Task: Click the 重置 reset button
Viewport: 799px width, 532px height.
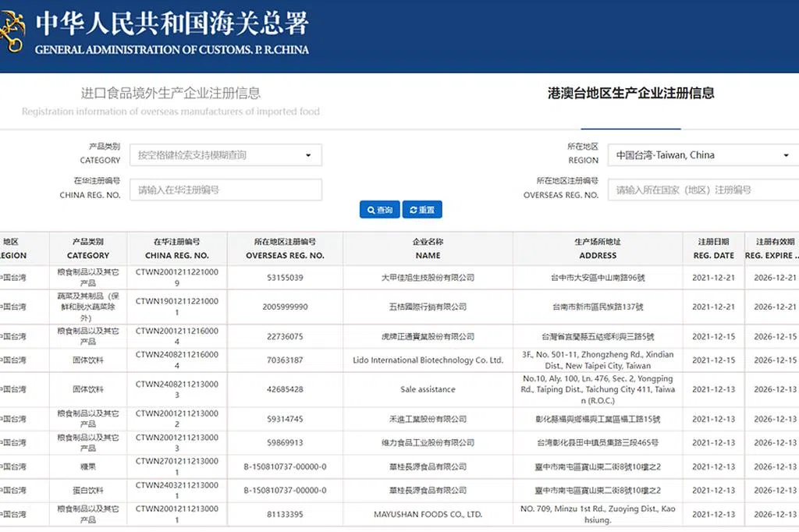Action: [x=421, y=210]
